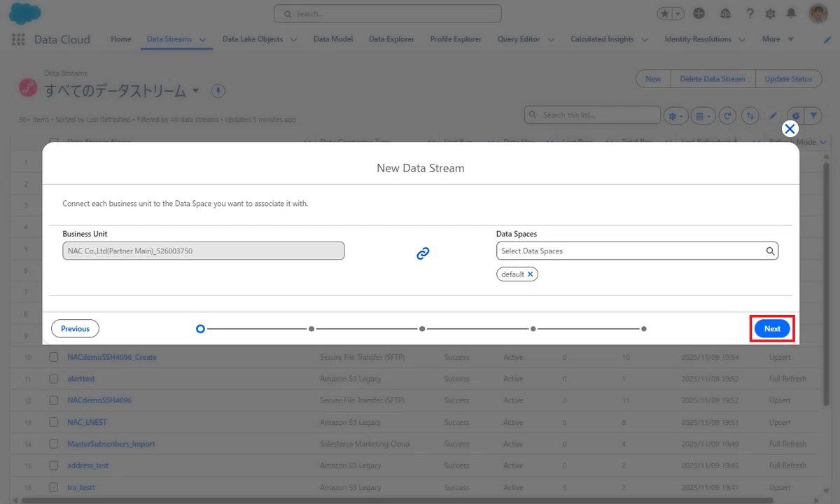Screen dimensions: 840x504
Task: Select checkbox for NACdemoSSH4096_Create row
Action: [54, 357]
